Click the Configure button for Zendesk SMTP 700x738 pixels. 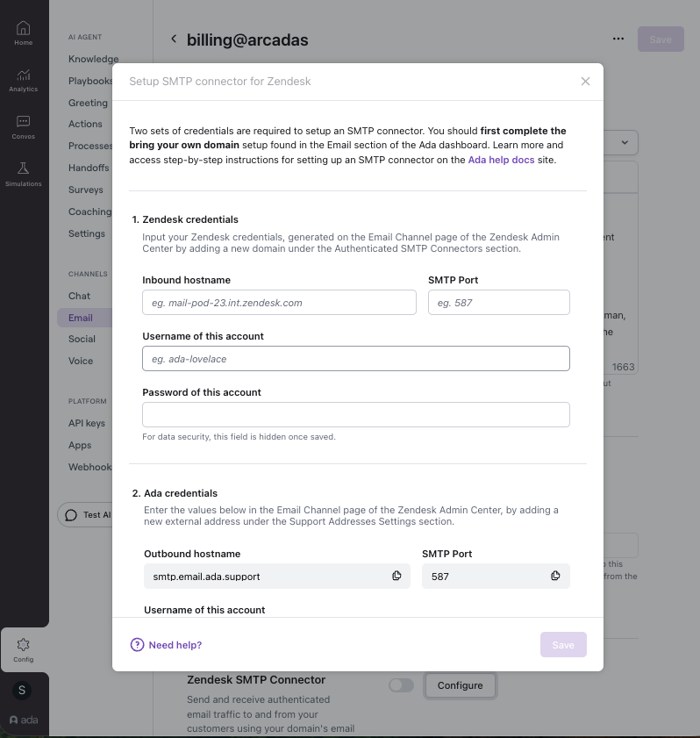(x=460, y=685)
